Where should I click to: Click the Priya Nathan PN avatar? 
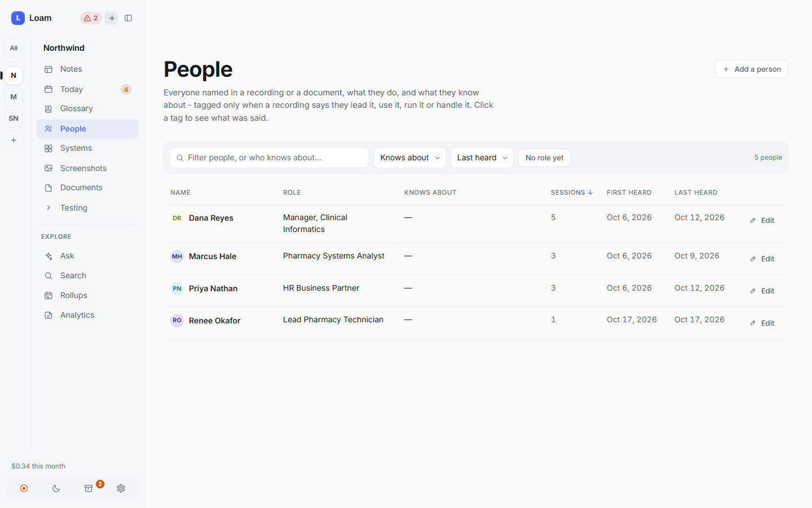(x=177, y=288)
